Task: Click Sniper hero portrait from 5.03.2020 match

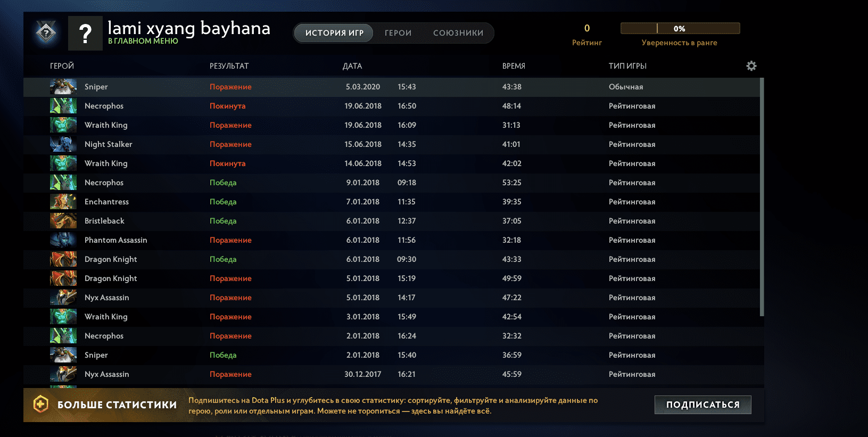Action: pos(63,87)
